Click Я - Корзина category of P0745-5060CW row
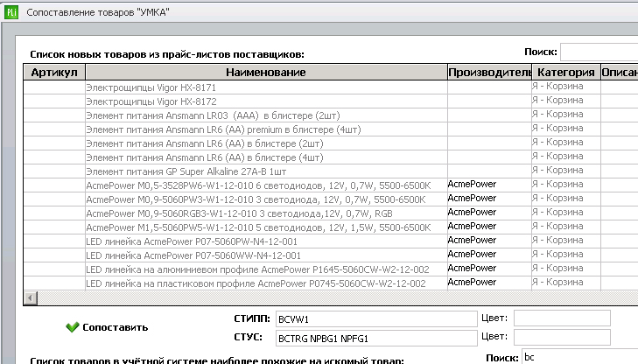638x364 pixels. pos(566,283)
